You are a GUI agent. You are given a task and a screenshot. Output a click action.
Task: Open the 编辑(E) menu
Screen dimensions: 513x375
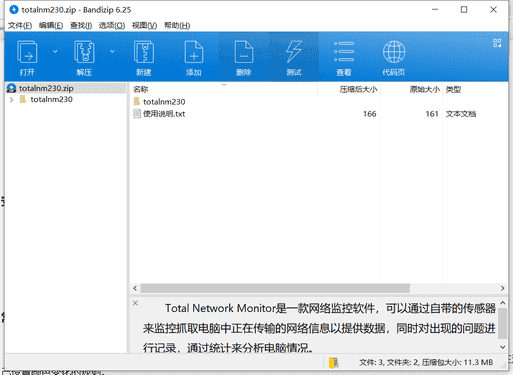[x=51, y=26]
